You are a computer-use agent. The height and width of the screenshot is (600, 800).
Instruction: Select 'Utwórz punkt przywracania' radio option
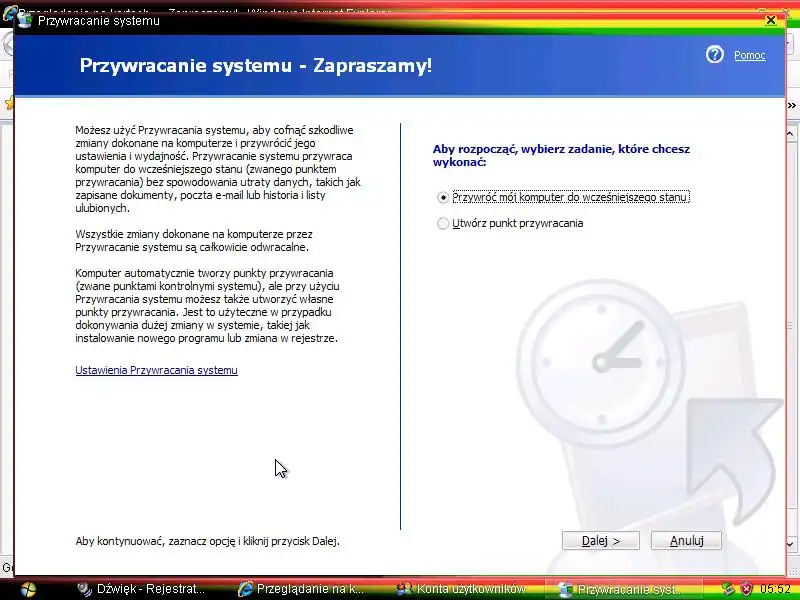pos(443,223)
